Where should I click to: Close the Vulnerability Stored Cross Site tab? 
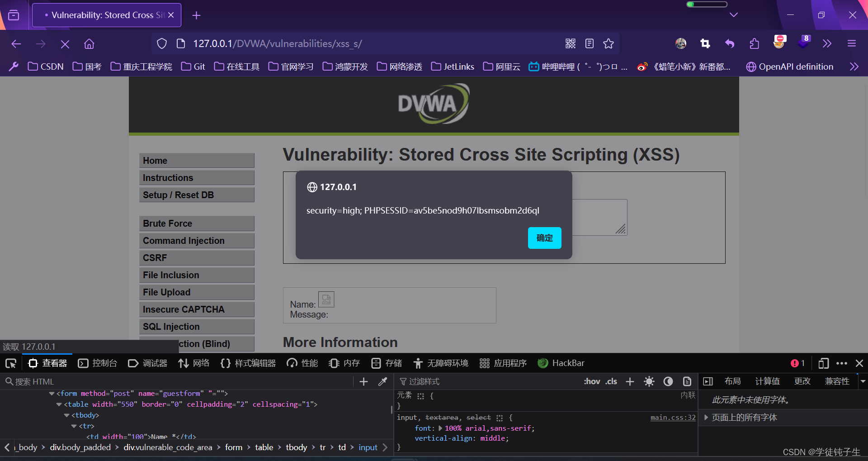(171, 15)
